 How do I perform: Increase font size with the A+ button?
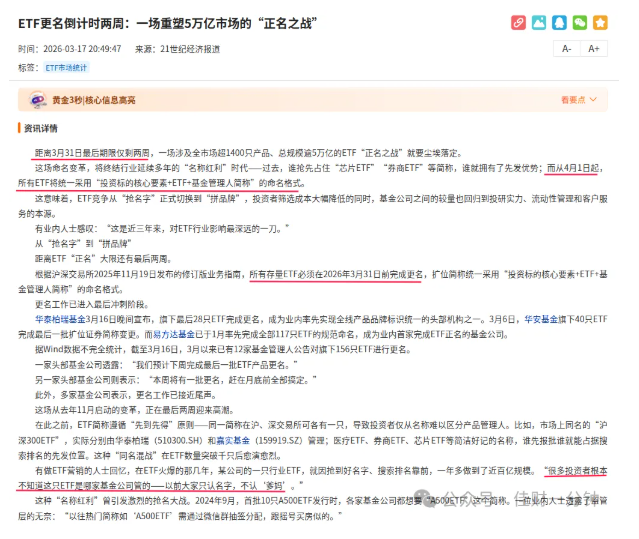coord(594,49)
